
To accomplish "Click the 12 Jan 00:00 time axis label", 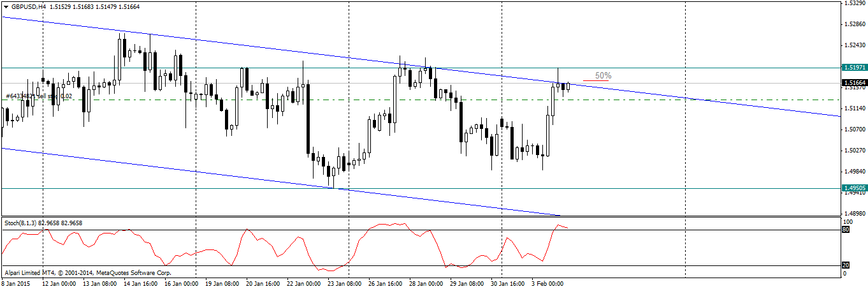I will pos(59,283).
